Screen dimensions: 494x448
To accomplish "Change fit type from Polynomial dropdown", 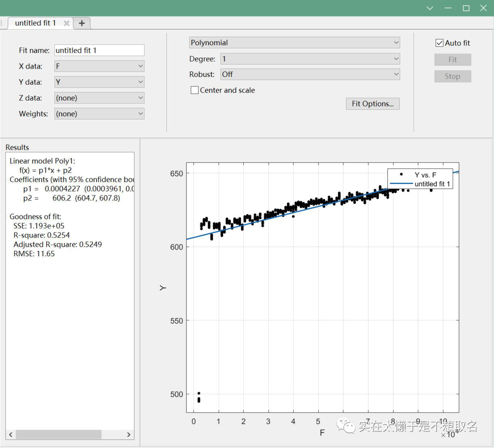I will click(294, 43).
